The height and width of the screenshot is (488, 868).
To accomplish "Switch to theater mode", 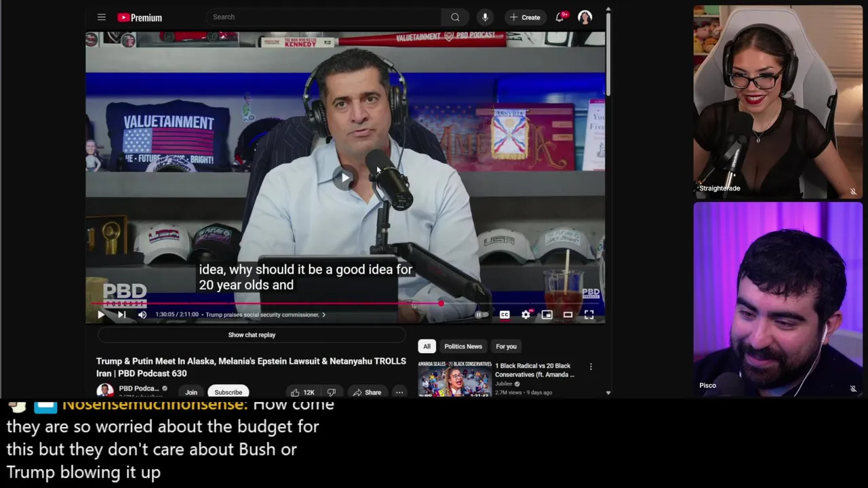I will [568, 314].
